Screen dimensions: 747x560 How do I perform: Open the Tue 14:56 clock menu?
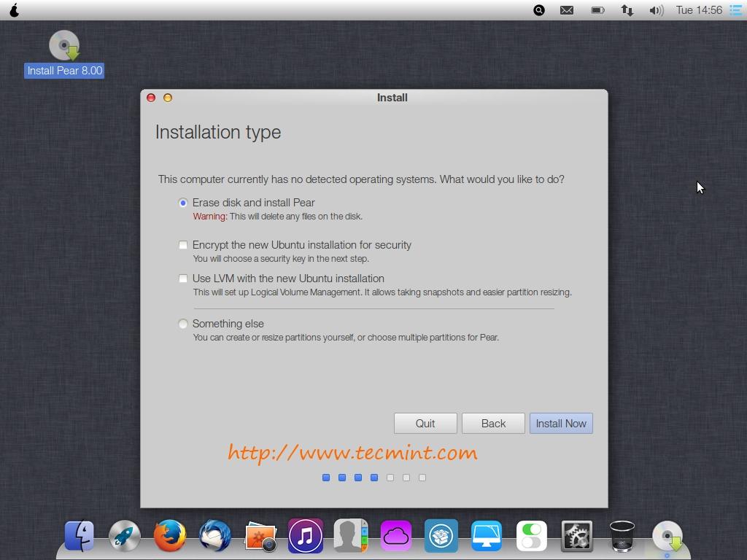click(x=699, y=10)
